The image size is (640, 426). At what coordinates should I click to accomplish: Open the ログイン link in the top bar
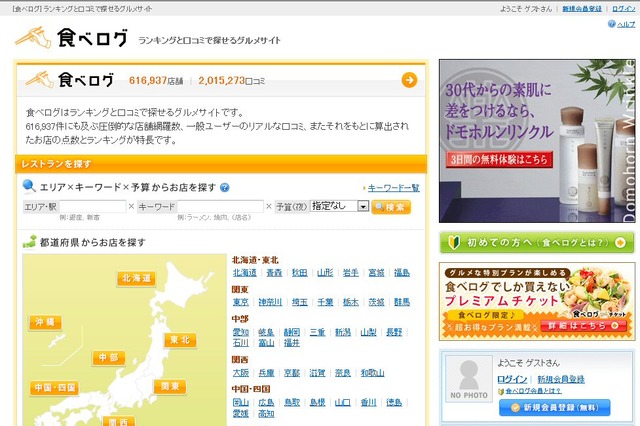coord(623,9)
